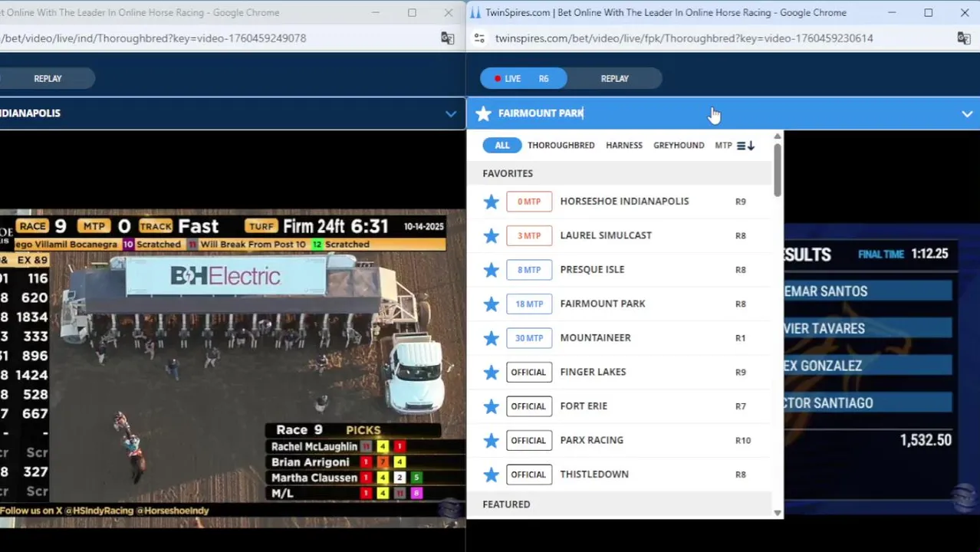Click the Fairmount Park results video
The height and width of the screenshot is (552, 980).
point(880,368)
